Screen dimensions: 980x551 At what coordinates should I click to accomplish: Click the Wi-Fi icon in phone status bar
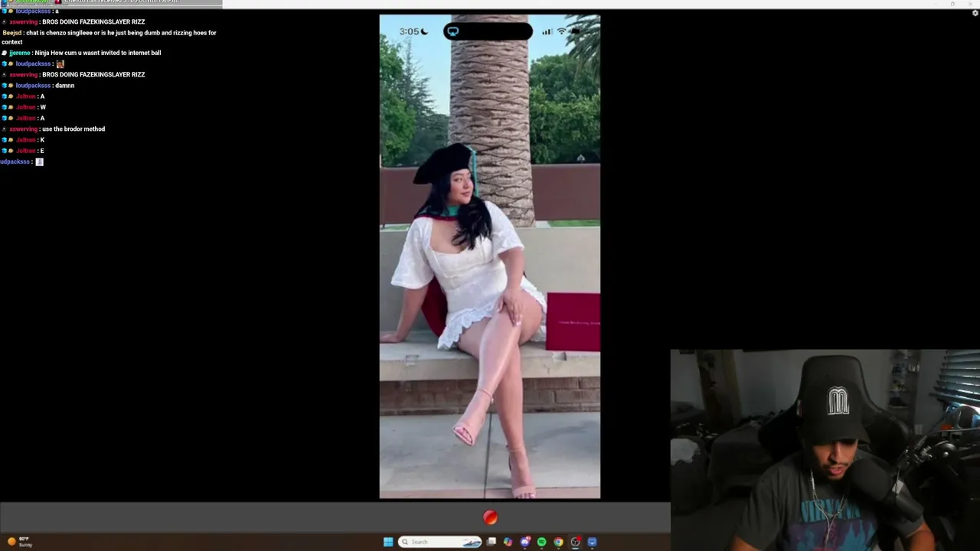point(562,31)
